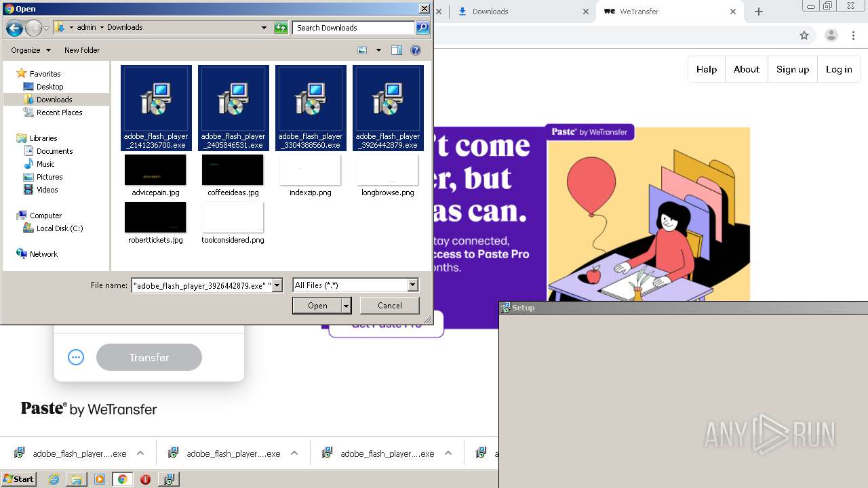Expand the Open button split arrow
The height and width of the screenshot is (488, 868).
pos(347,306)
